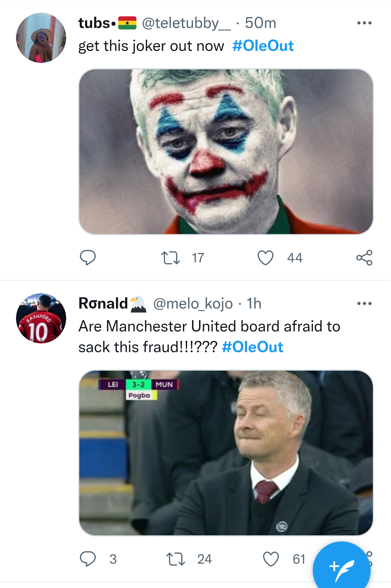Open @melo_kojo profile handle
This screenshot has height=588, width=391.
pyautogui.click(x=193, y=303)
